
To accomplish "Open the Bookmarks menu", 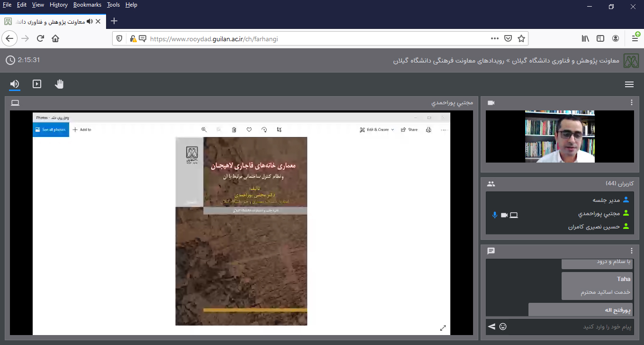I will coord(87,5).
